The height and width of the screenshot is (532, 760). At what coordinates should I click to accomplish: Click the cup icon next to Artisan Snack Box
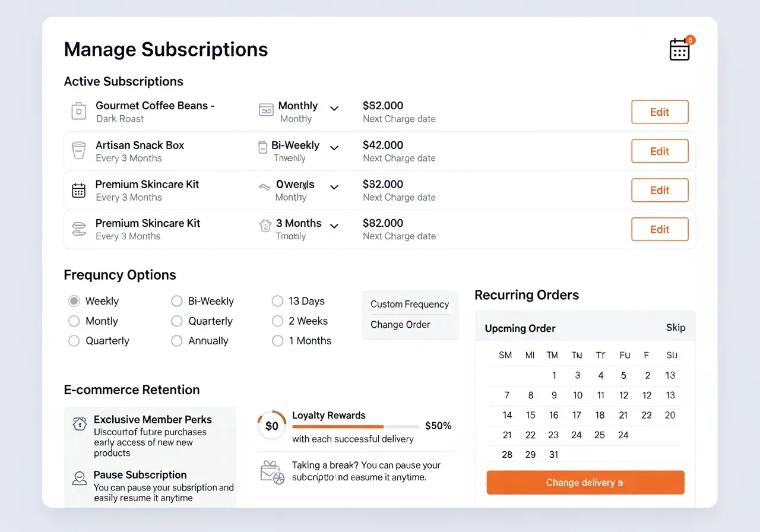78,151
